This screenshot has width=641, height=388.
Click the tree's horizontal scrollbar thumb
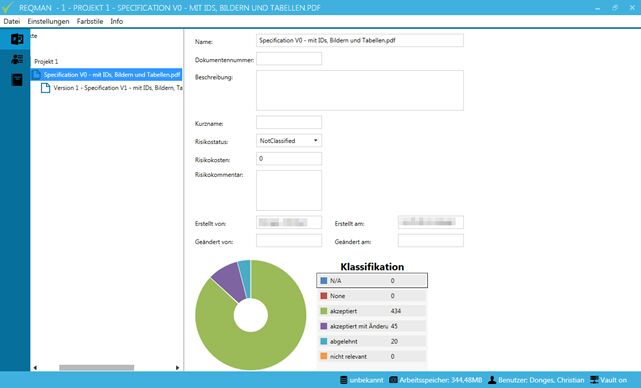point(96,368)
